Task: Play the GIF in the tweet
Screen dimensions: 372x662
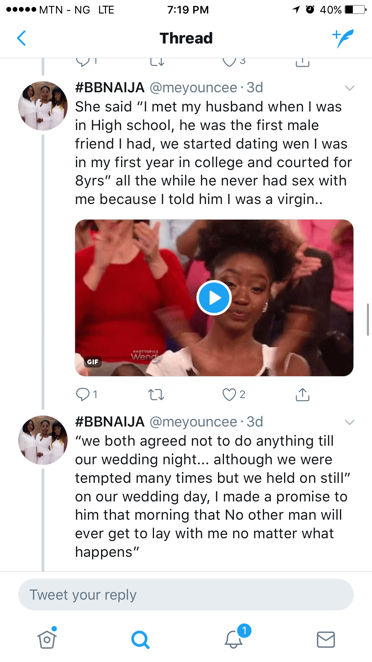Action: (214, 298)
